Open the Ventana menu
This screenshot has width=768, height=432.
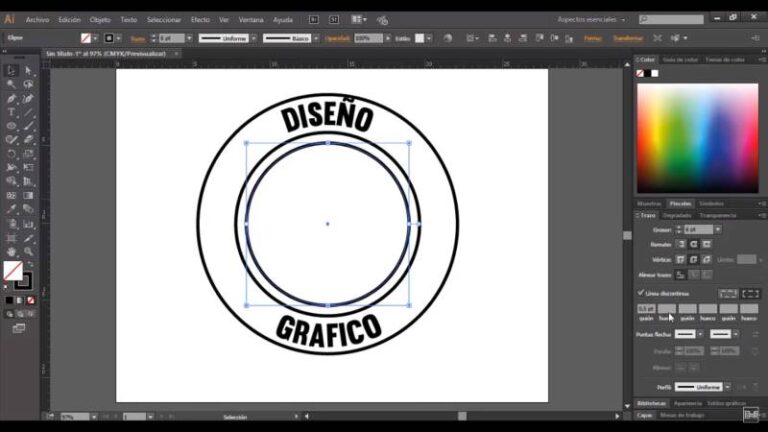coord(251,20)
